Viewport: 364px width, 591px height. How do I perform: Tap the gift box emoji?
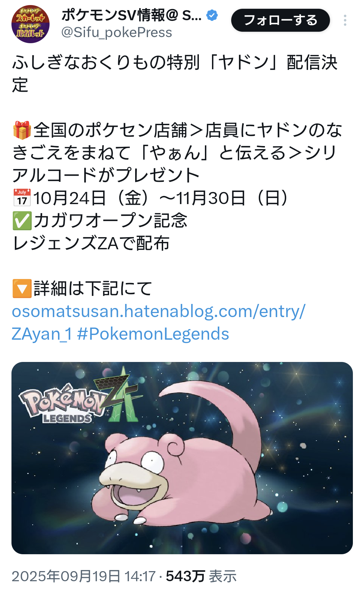tap(22, 130)
